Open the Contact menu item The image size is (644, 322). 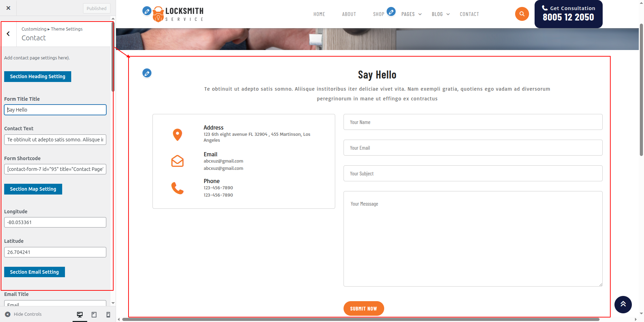469,14
